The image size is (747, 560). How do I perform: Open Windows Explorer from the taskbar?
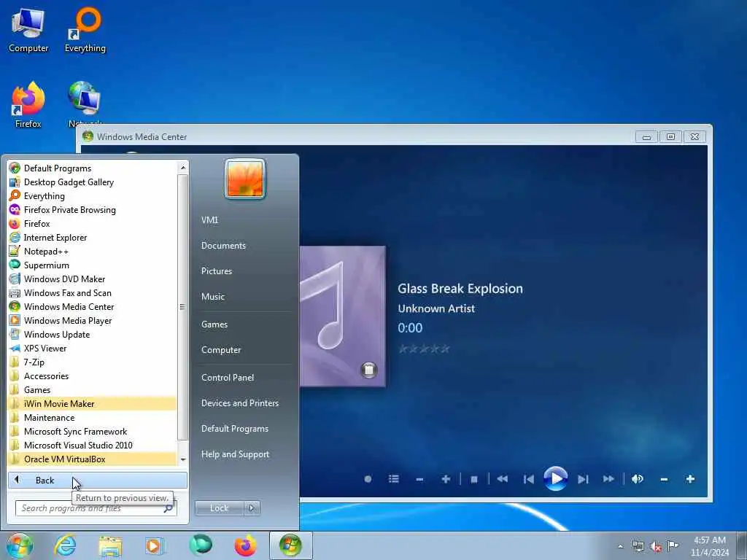(111, 545)
